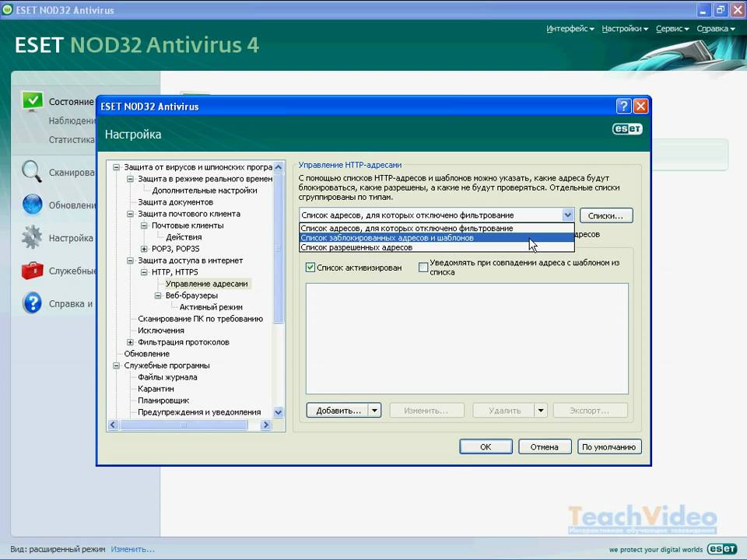
Task: Collapse HTTP, HTTPS tree node
Action: pos(144,272)
